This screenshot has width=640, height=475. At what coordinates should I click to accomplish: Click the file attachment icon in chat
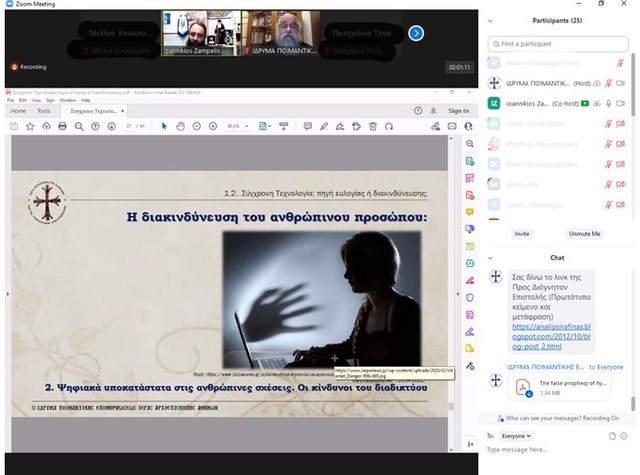[612, 436]
